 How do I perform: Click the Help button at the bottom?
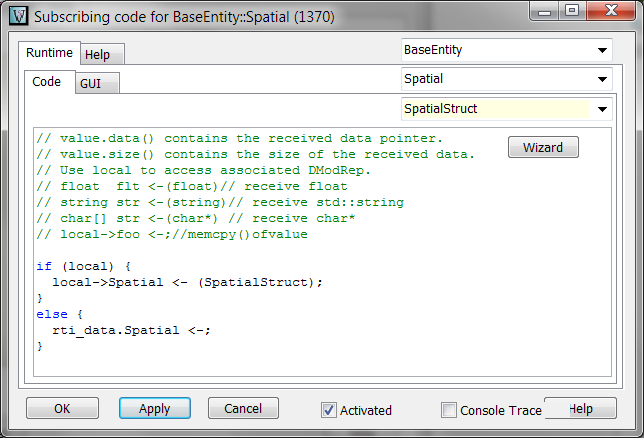581,408
